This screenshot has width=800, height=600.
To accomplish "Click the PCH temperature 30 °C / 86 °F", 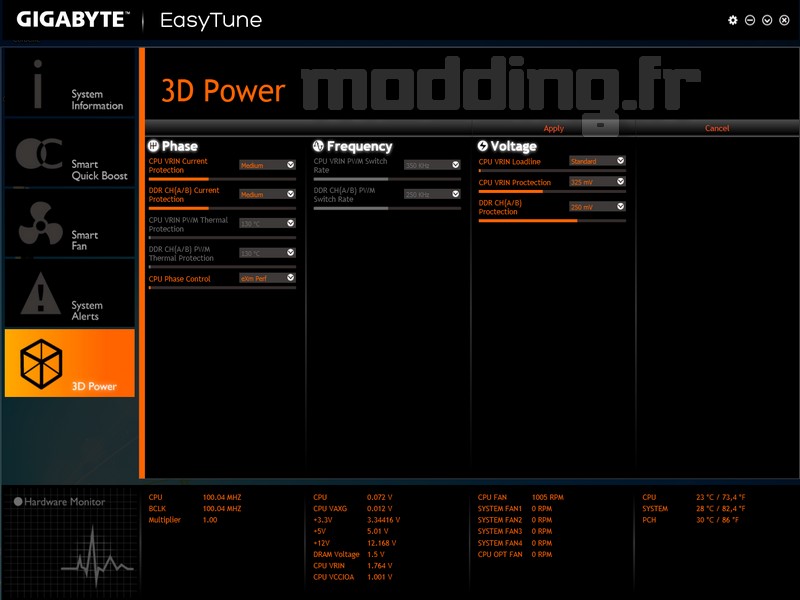I will click(x=690, y=520).
